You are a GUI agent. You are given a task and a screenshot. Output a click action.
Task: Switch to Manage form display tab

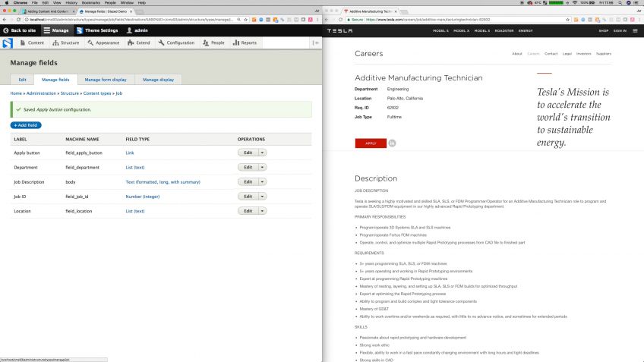click(106, 80)
